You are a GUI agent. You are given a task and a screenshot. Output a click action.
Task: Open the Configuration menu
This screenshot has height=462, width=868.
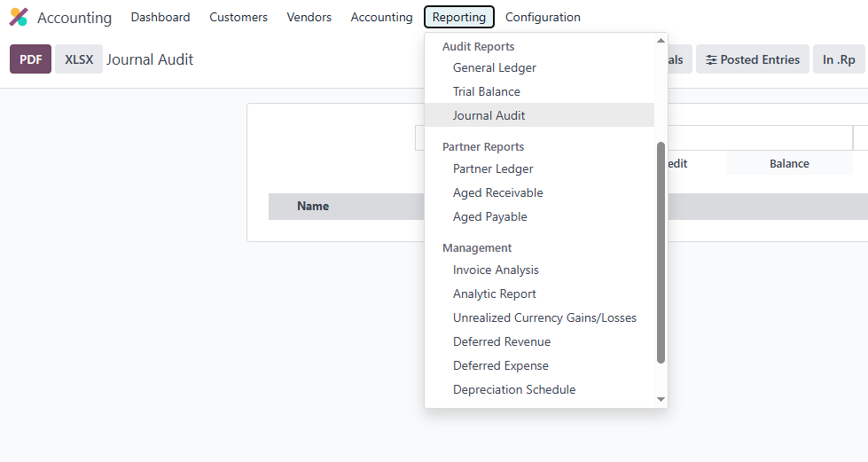(x=543, y=17)
